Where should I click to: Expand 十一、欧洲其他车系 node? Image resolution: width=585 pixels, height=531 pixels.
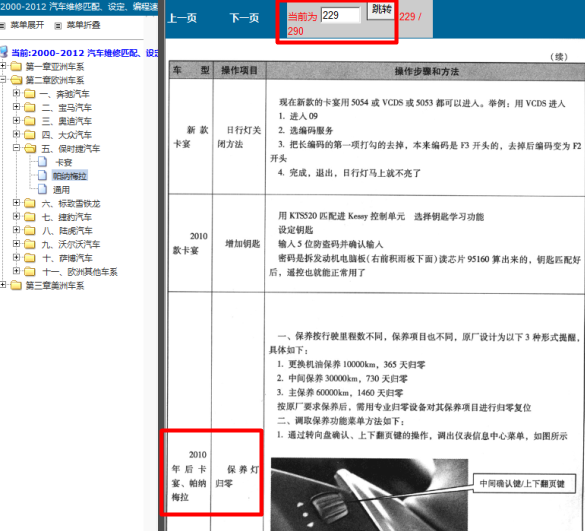[x=16, y=271]
